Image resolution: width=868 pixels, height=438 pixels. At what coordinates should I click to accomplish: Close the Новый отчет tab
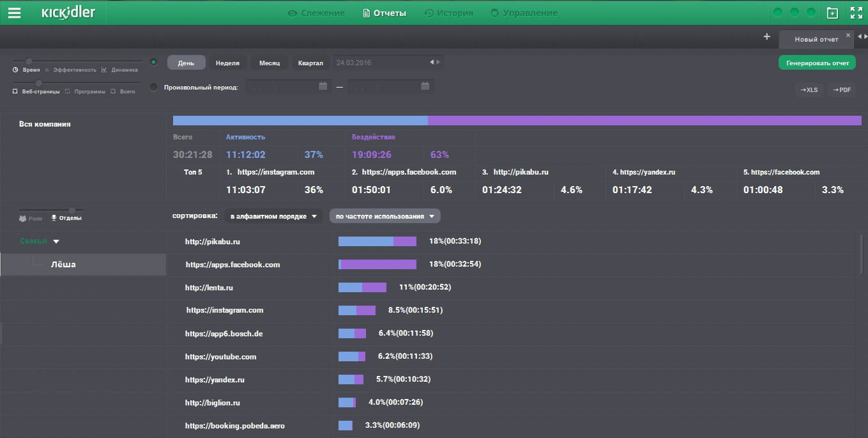tap(848, 35)
